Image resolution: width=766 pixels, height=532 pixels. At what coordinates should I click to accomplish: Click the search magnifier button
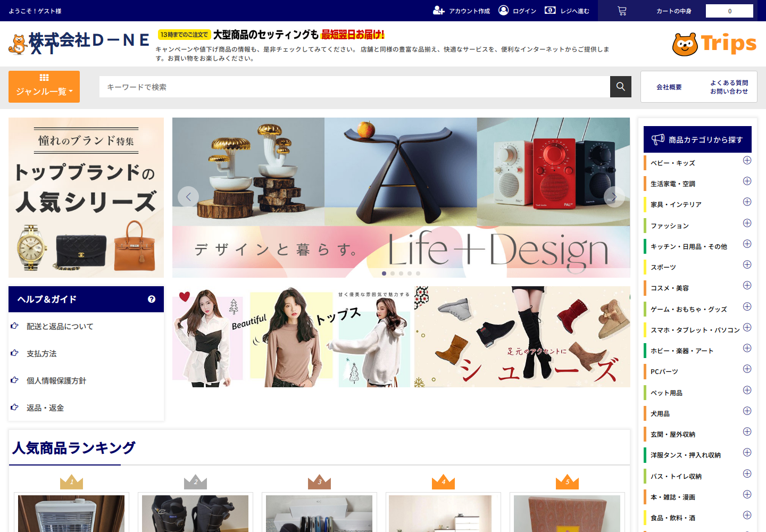(x=621, y=87)
